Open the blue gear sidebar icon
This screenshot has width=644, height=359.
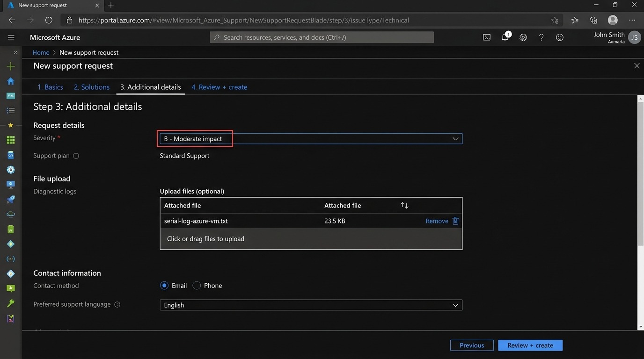pyautogui.click(x=11, y=170)
